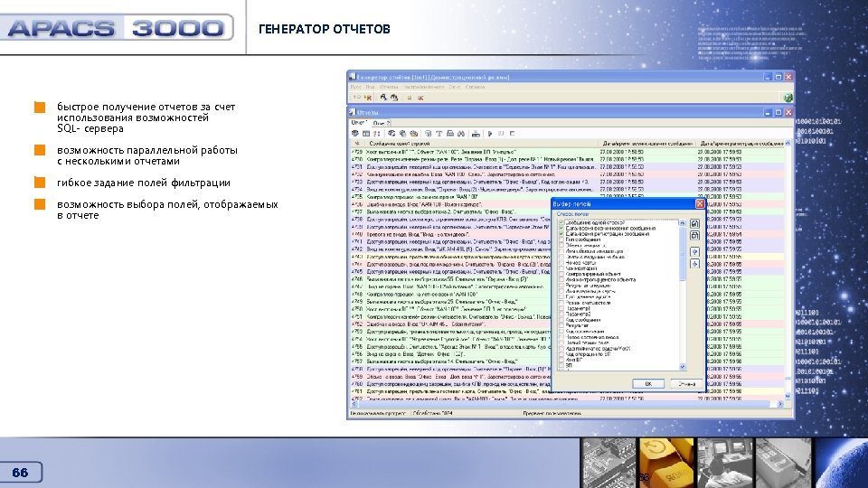The image size is (868, 488).
Task: Click the red X icon in main generator toolbar
Action: coord(420,98)
